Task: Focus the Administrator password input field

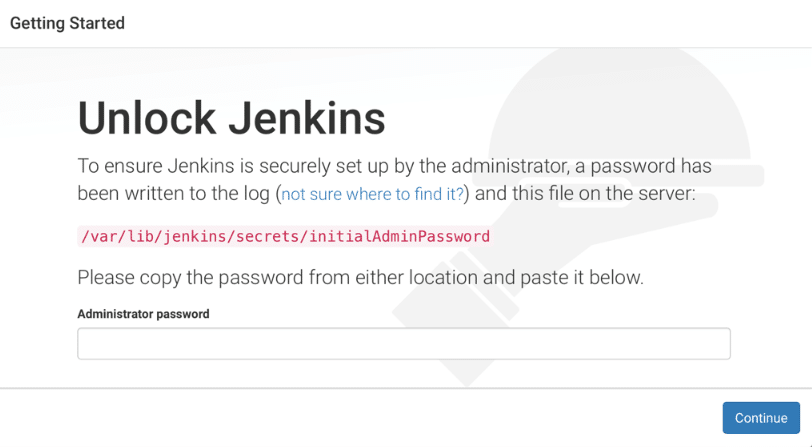Action: (404, 343)
